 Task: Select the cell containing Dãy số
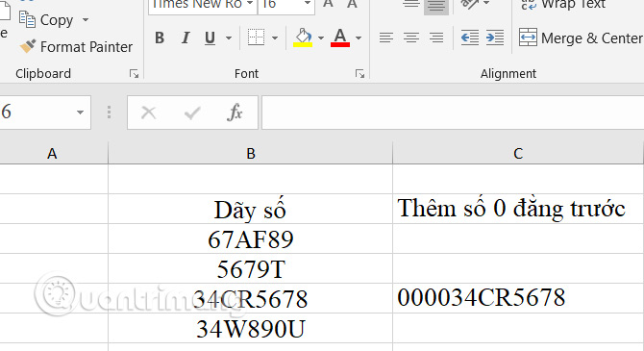[250, 209]
